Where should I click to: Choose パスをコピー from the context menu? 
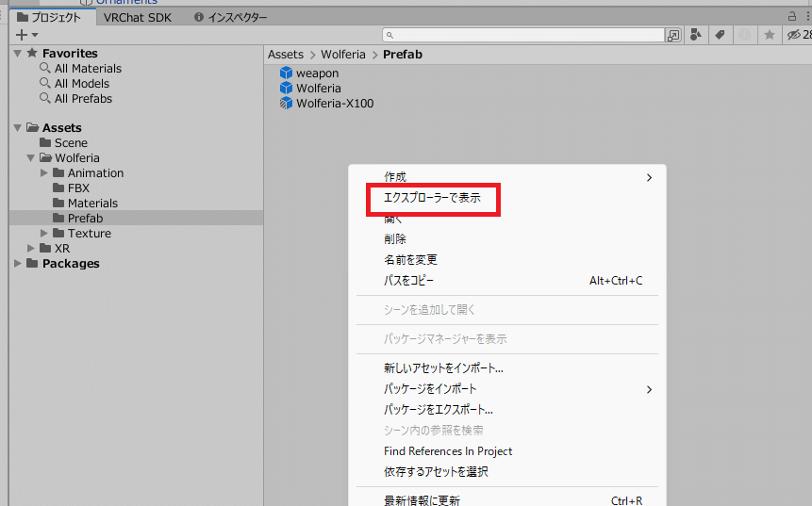pos(507,281)
